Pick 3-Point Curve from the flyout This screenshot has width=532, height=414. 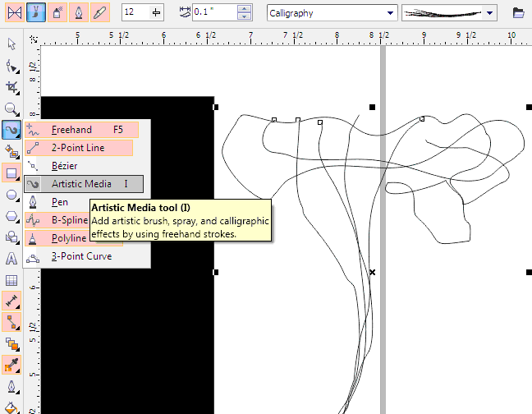pyautogui.click(x=81, y=256)
